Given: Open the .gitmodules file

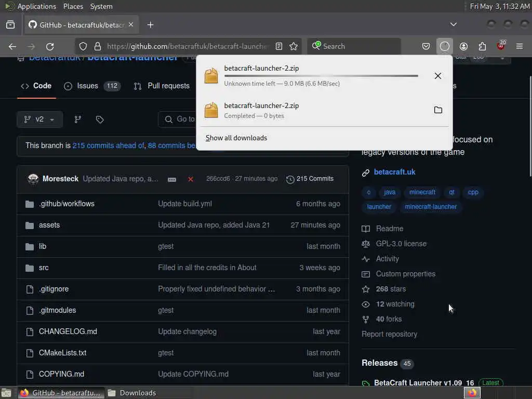Looking at the screenshot, I should tap(57, 310).
